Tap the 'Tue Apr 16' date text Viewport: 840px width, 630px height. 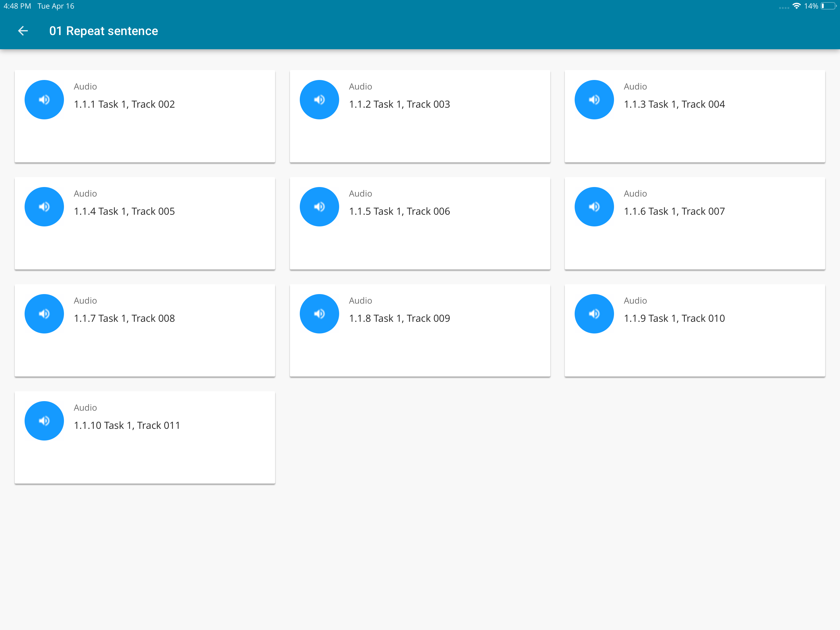coord(56,6)
